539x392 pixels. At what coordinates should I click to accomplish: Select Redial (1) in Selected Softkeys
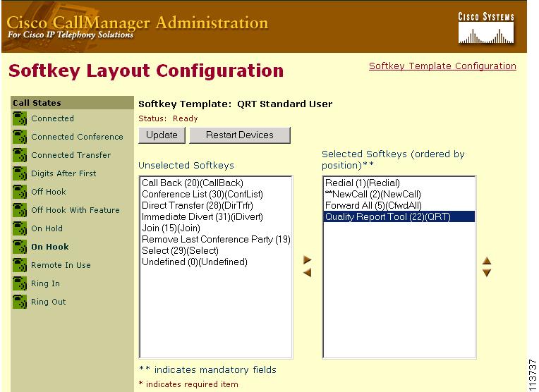[x=399, y=183]
